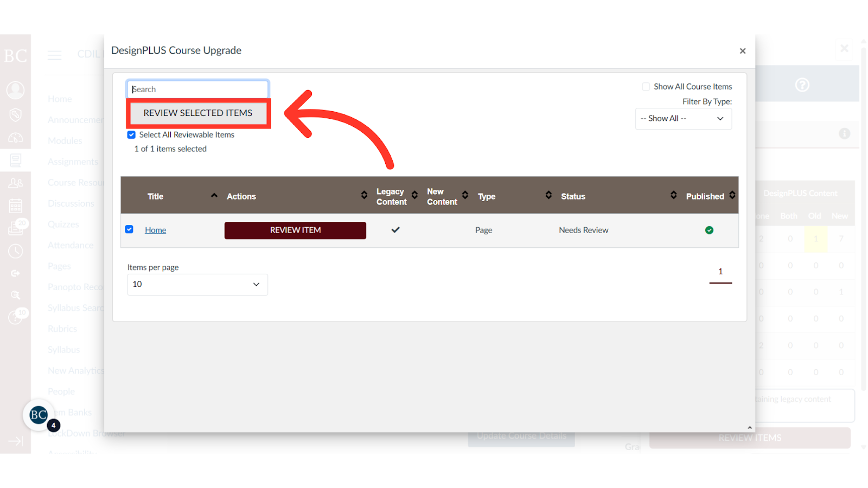Open Attendance in background course navigation
868x488 pixels.
pyautogui.click(x=70, y=245)
